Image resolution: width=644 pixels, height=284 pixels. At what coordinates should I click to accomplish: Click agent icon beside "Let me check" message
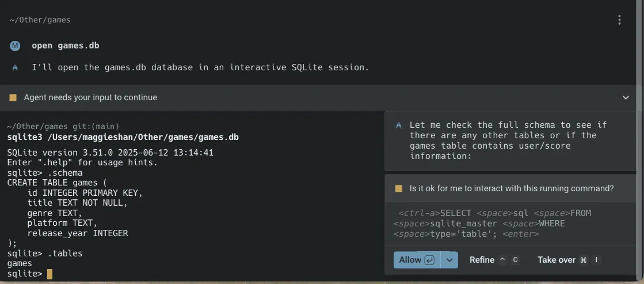399,125
